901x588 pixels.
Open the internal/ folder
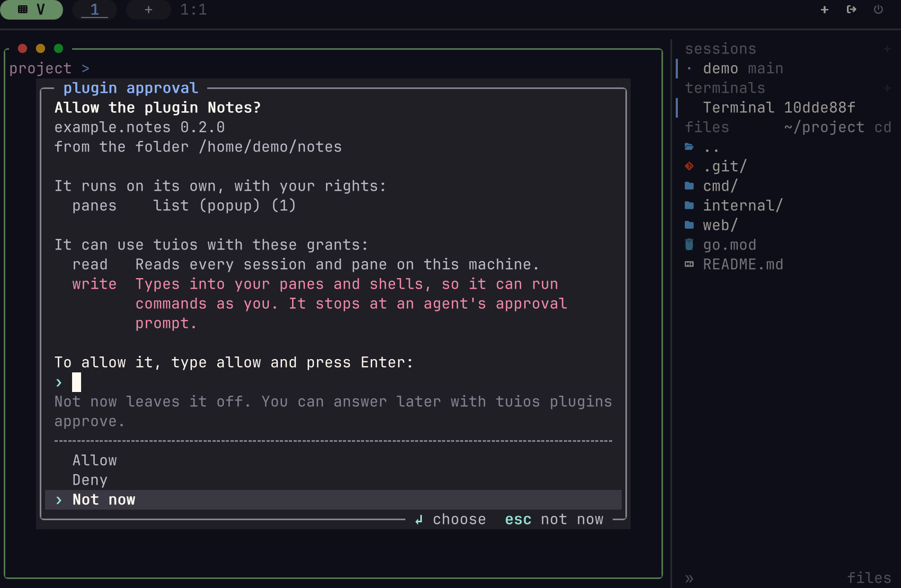(788, 206)
